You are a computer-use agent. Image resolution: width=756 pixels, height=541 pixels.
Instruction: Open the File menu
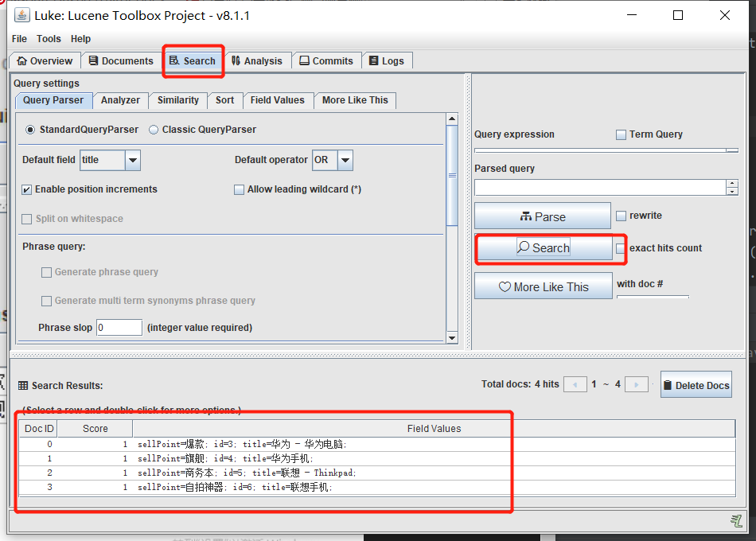click(x=19, y=38)
